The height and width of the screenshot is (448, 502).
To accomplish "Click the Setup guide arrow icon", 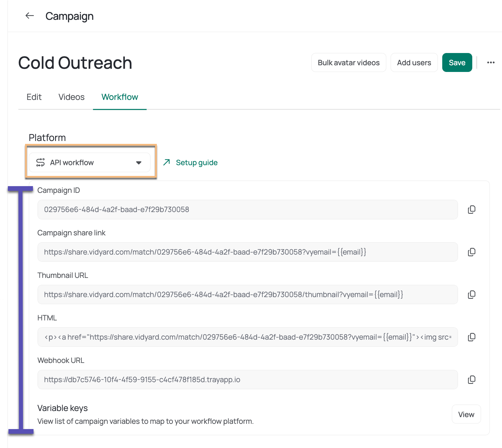I will (x=166, y=162).
